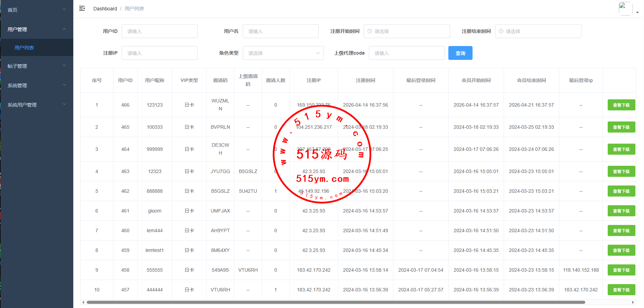Screen dimensions: 644x308
Task: Click the table's horizontal scrollbar thumb
Action: (x=335, y=302)
